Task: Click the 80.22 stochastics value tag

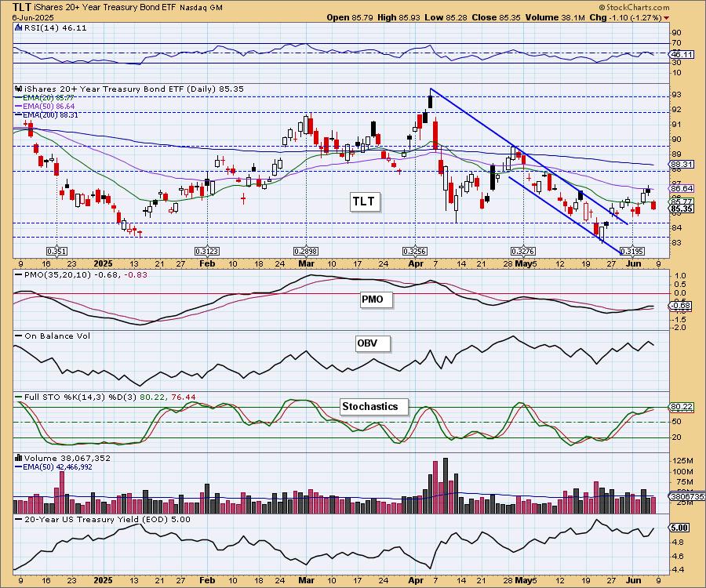Action: pyautogui.click(x=682, y=407)
